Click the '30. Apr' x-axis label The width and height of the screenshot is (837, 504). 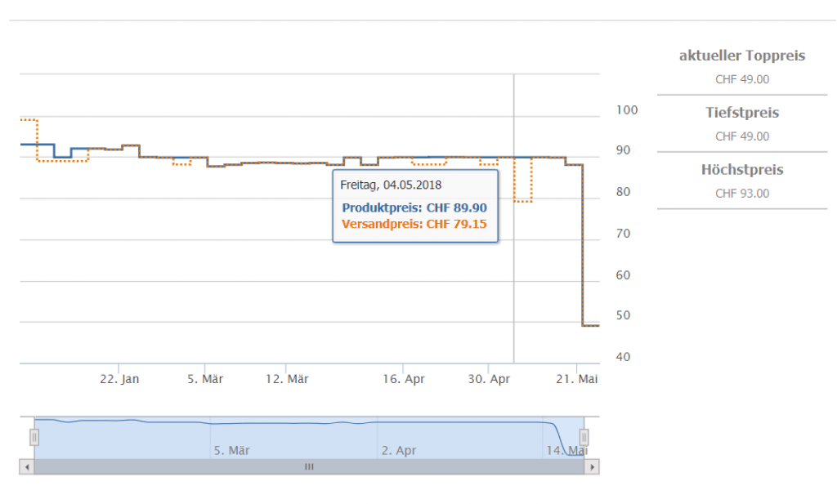[x=489, y=379]
